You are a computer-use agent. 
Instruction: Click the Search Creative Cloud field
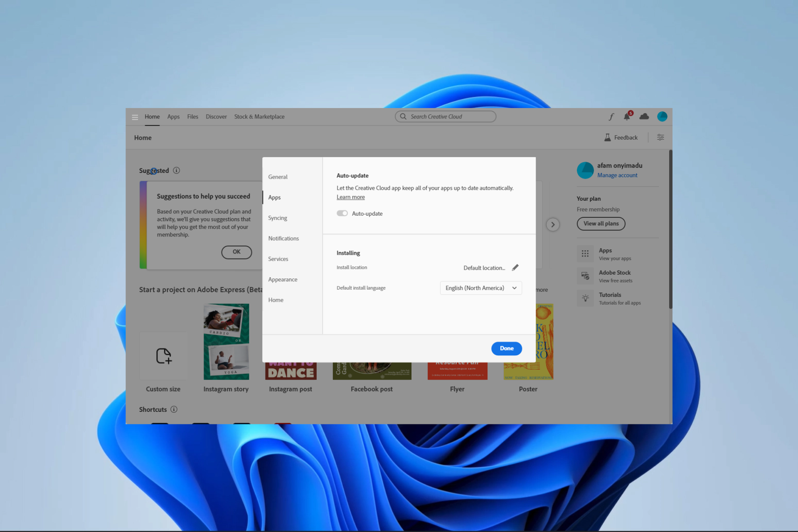pos(445,117)
